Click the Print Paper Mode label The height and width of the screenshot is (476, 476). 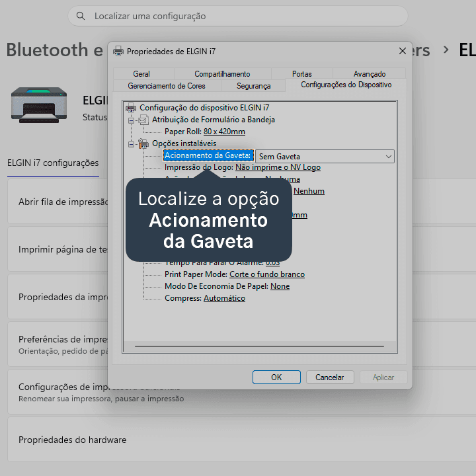click(196, 274)
